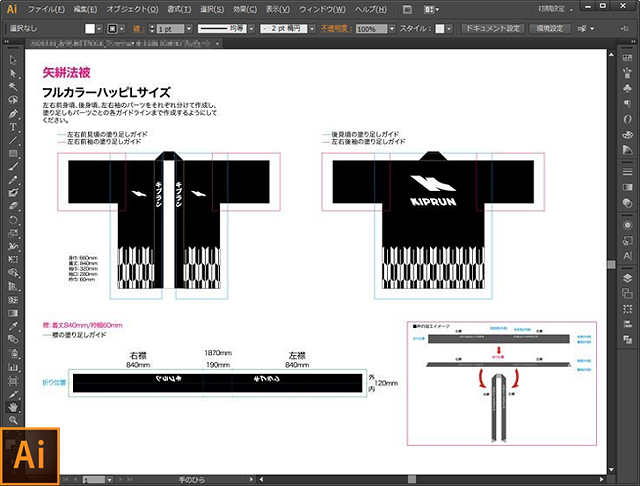Select the Rectangle tool
Viewport: 640px width, 486px height.
point(13,153)
